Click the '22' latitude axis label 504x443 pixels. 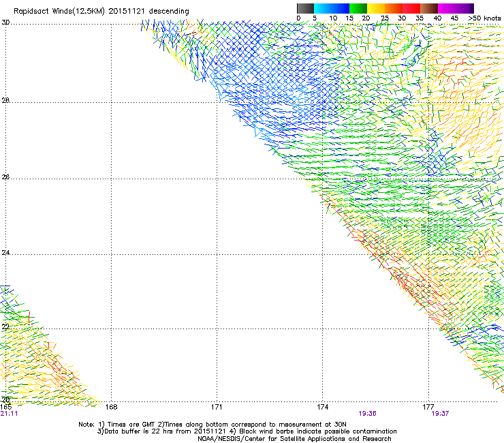click(5, 326)
